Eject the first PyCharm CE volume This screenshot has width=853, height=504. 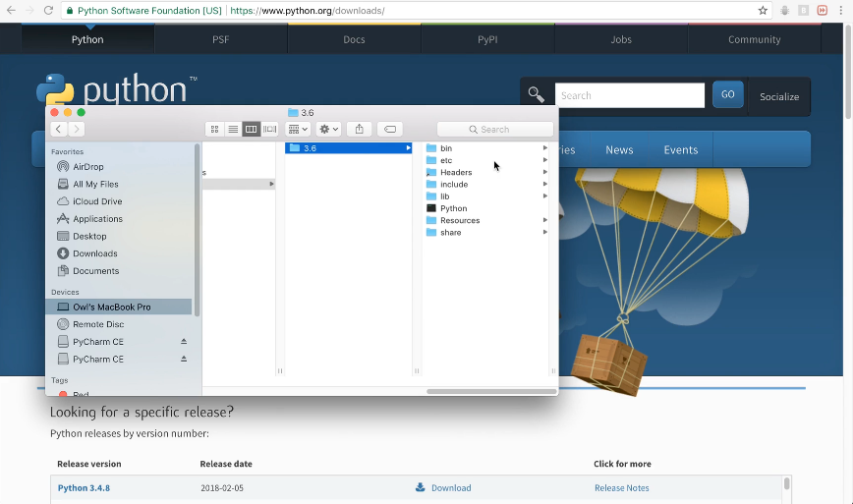click(x=184, y=342)
